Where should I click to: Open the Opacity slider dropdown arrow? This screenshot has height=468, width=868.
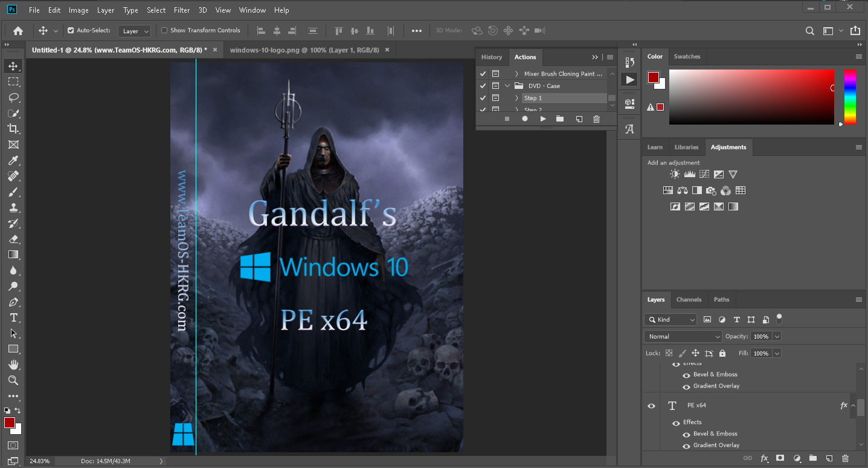pyautogui.click(x=777, y=336)
